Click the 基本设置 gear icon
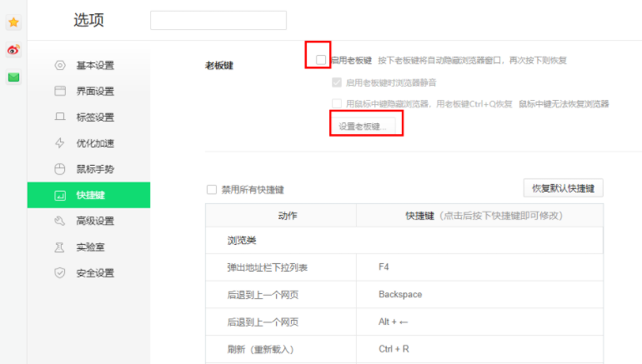This screenshot has height=364, width=642. [60, 65]
